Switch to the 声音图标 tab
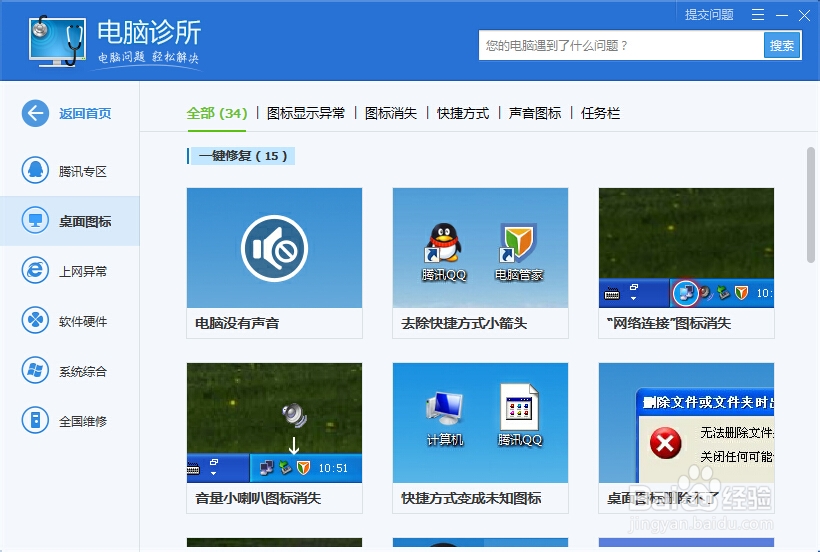The width and height of the screenshot is (820, 552). pyautogui.click(x=535, y=113)
